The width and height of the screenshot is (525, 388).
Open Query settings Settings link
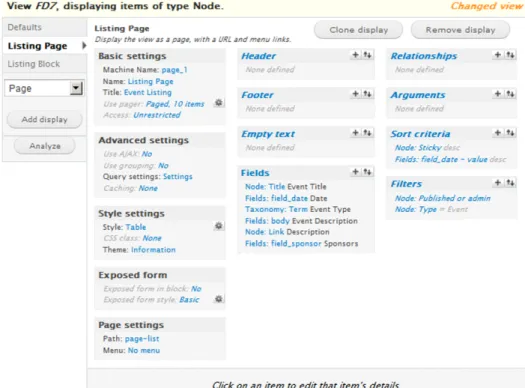coord(178,176)
